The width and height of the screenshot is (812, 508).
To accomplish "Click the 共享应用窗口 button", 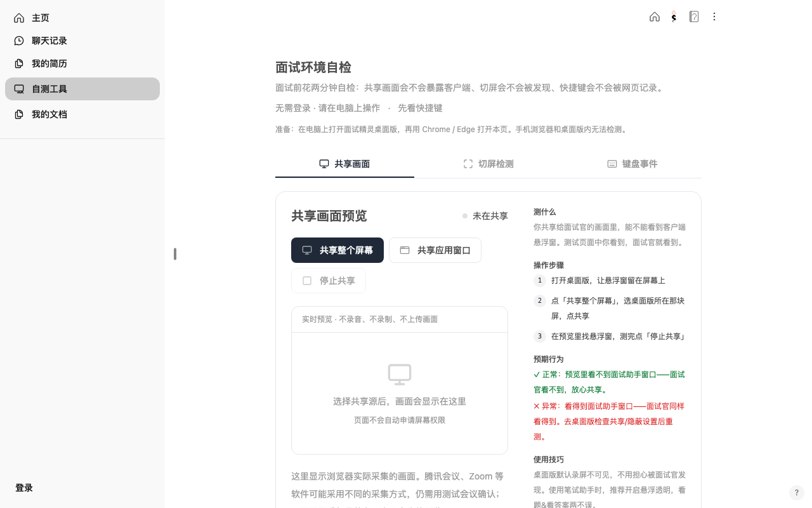I will tap(435, 250).
